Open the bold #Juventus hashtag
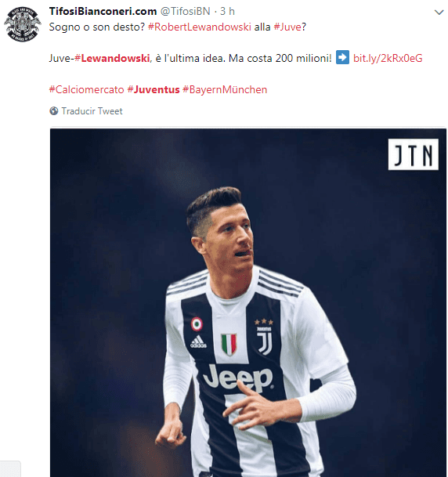 (154, 90)
